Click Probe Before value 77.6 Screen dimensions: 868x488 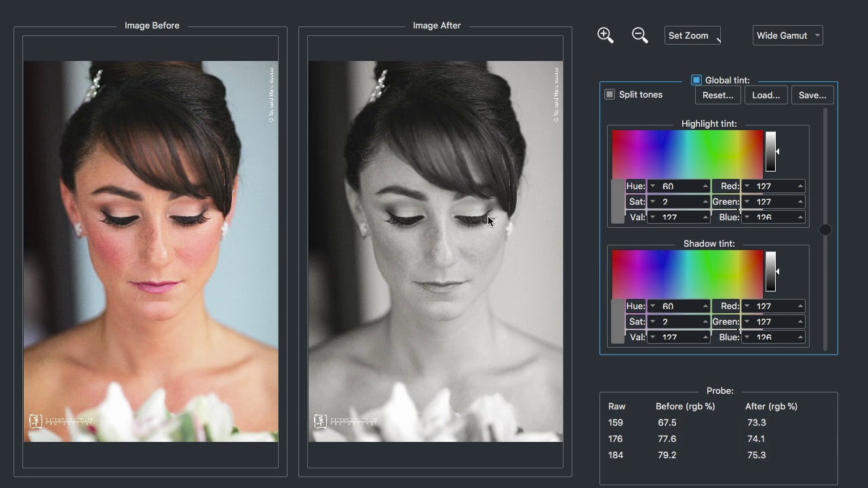pos(667,439)
